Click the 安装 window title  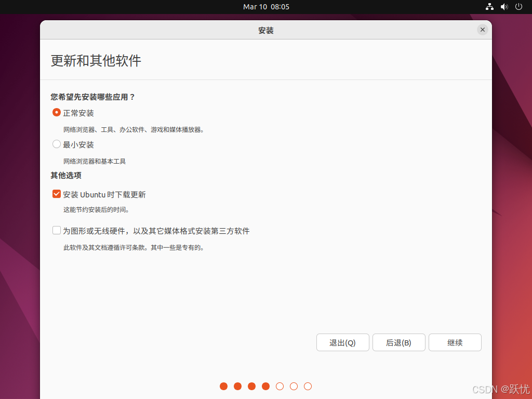(x=266, y=31)
